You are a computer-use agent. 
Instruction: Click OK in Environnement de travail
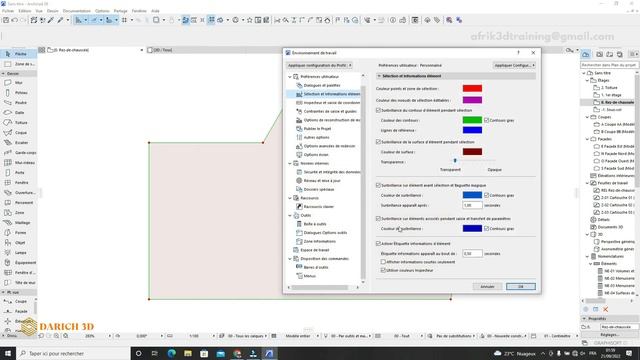click(x=521, y=287)
